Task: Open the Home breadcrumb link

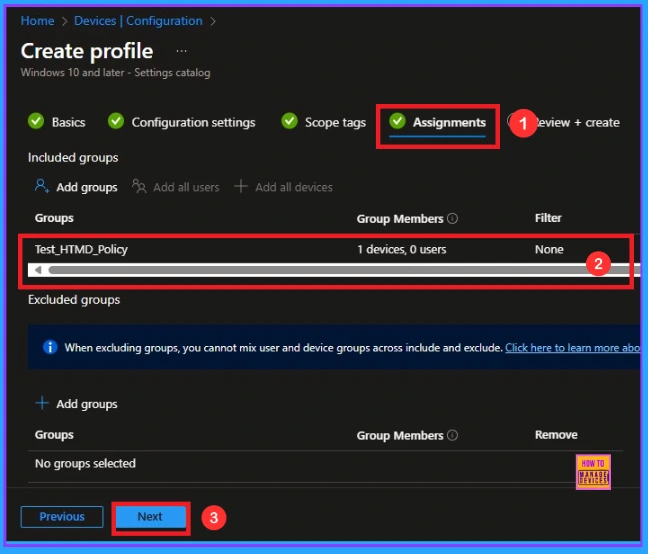Action: pyautogui.click(x=37, y=21)
